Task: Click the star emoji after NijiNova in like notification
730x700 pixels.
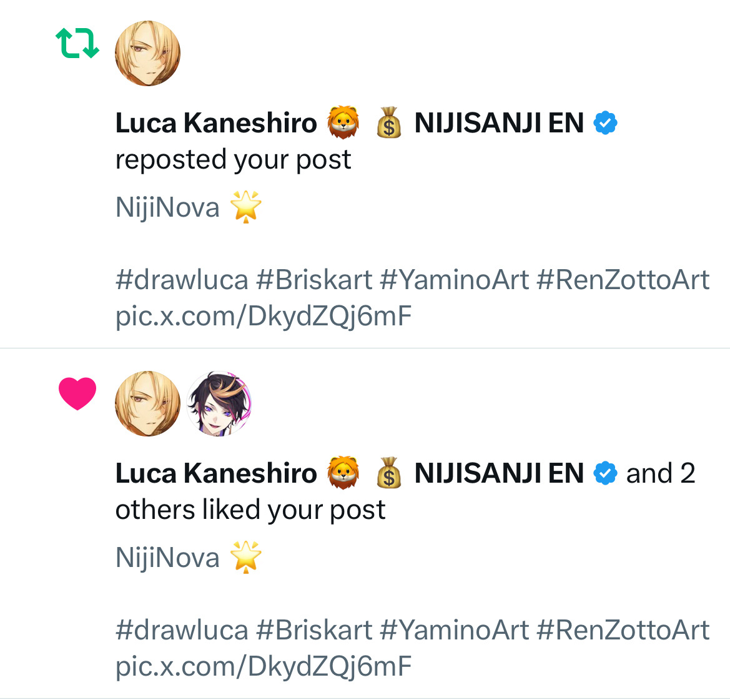Action: 246,557
